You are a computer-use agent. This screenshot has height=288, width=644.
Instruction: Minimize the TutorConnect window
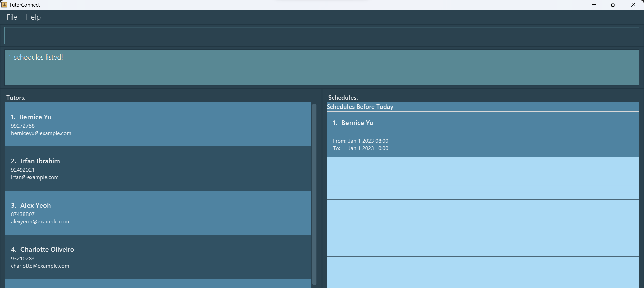coord(594,5)
